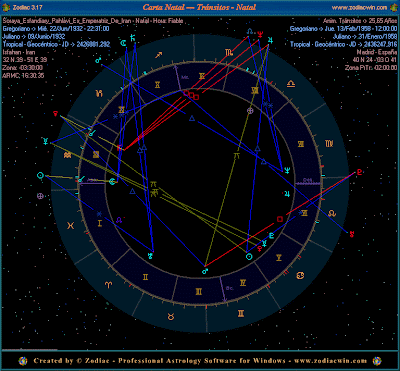The image size is (400, 371).
Task: Click the Zodiac globe icon at footer left
Action: (23, 361)
